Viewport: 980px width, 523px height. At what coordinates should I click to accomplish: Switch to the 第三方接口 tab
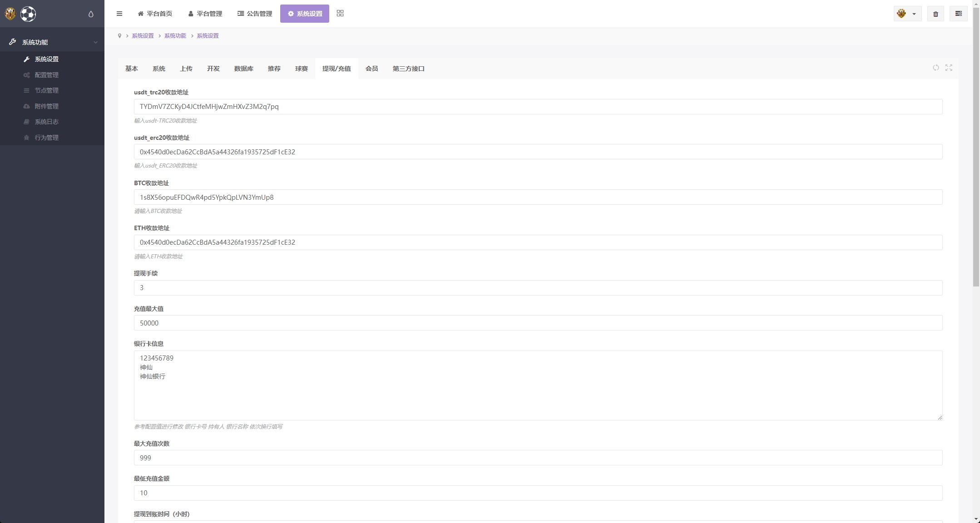[x=408, y=69]
